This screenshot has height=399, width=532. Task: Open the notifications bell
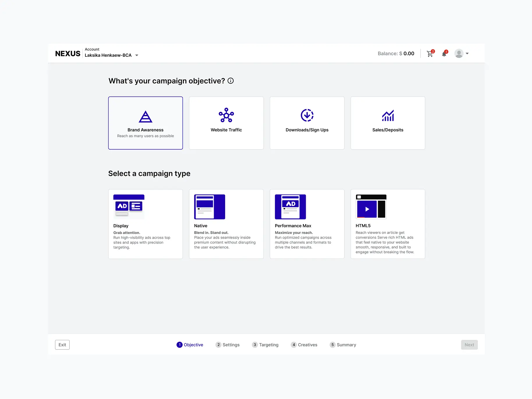(x=444, y=54)
